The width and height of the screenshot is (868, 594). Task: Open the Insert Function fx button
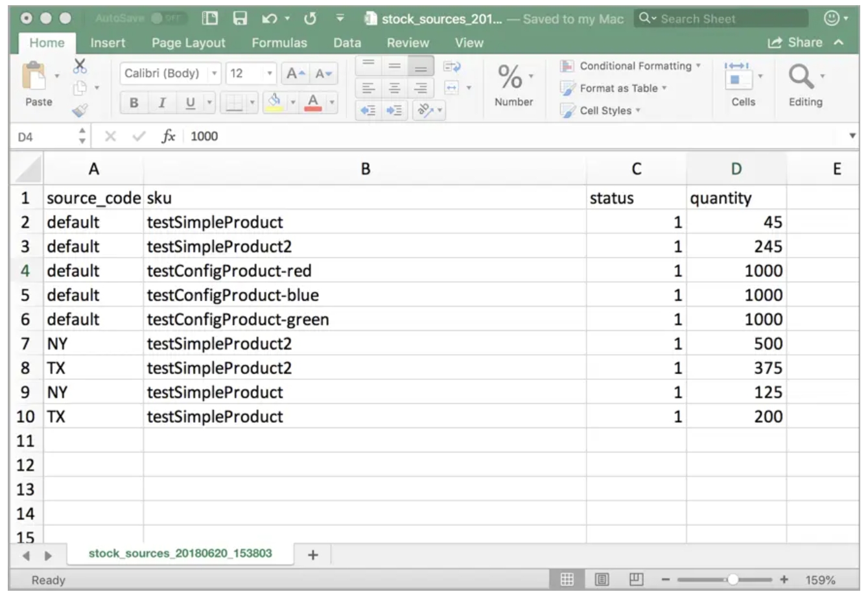[169, 136]
